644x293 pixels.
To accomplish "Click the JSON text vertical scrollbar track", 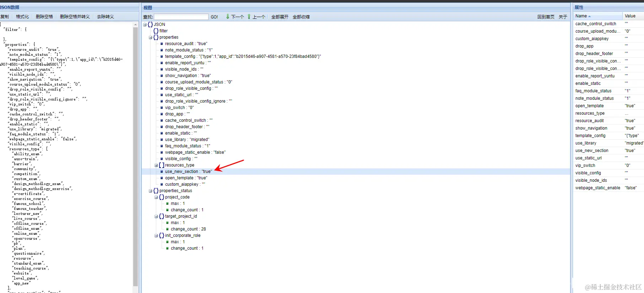I will click(135, 156).
